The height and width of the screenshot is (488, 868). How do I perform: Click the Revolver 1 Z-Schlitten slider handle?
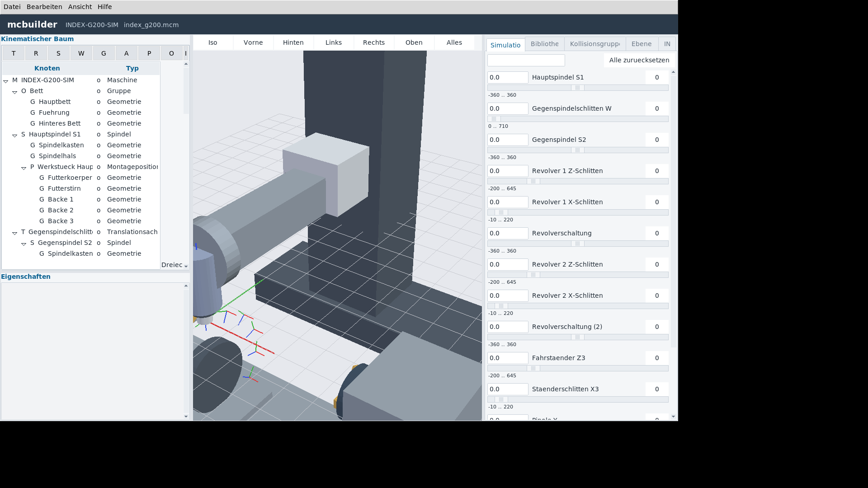point(533,181)
